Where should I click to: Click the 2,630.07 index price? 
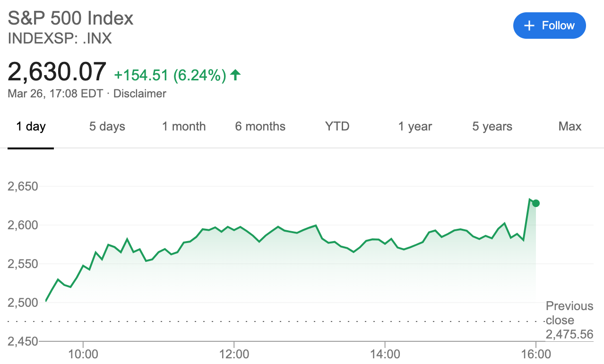[x=57, y=72]
